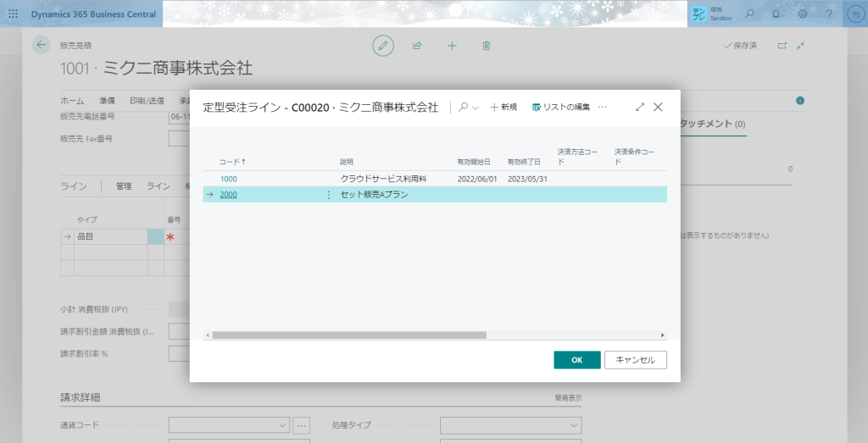This screenshot has width=868, height=443.
Task: Click the 請求詳細 section header
Action: click(81, 397)
